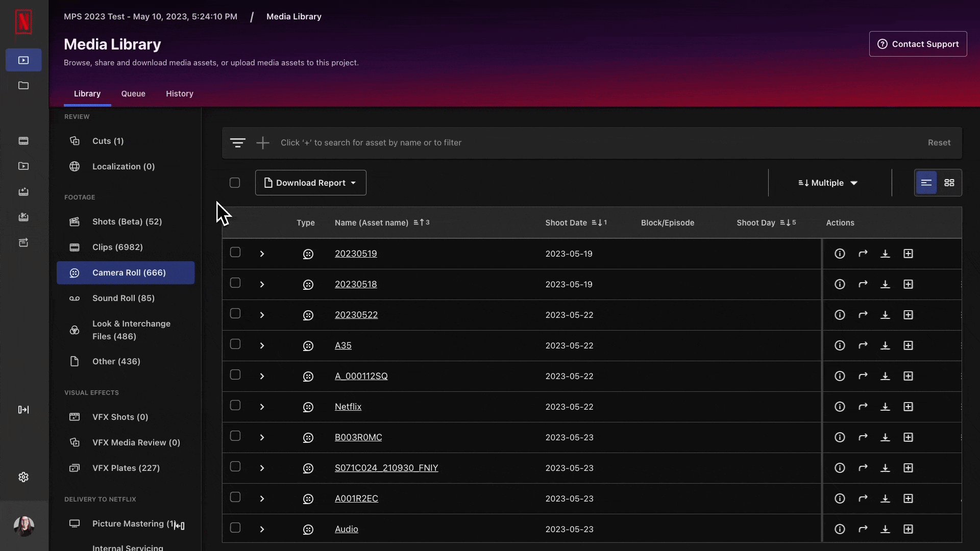
Task: Expand the Audio row
Action: (262, 529)
